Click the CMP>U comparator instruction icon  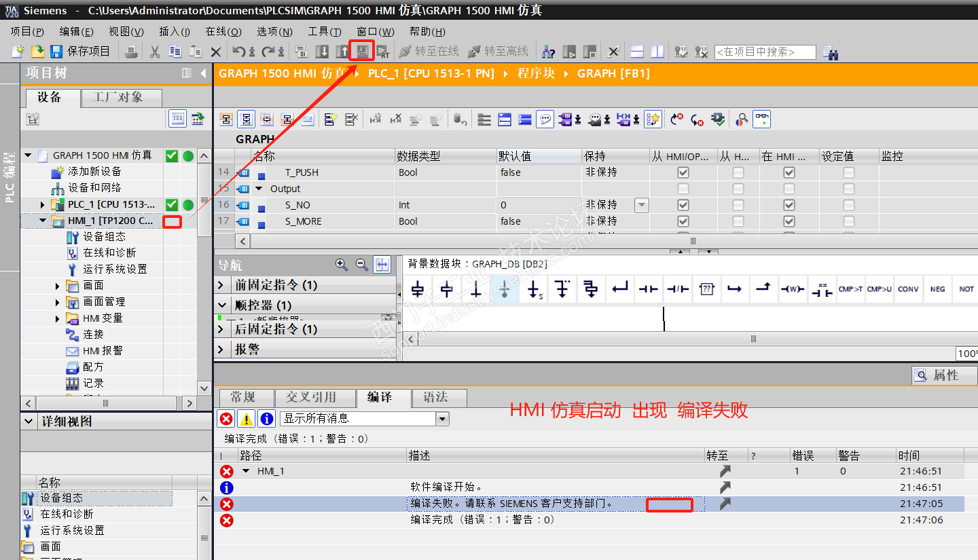[x=880, y=289]
